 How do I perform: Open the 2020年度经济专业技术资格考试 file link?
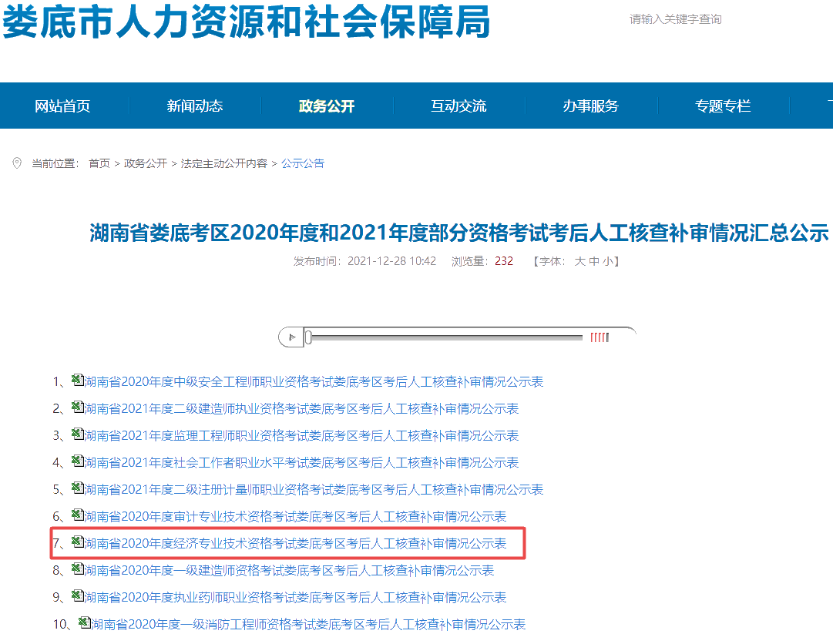pos(295,544)
